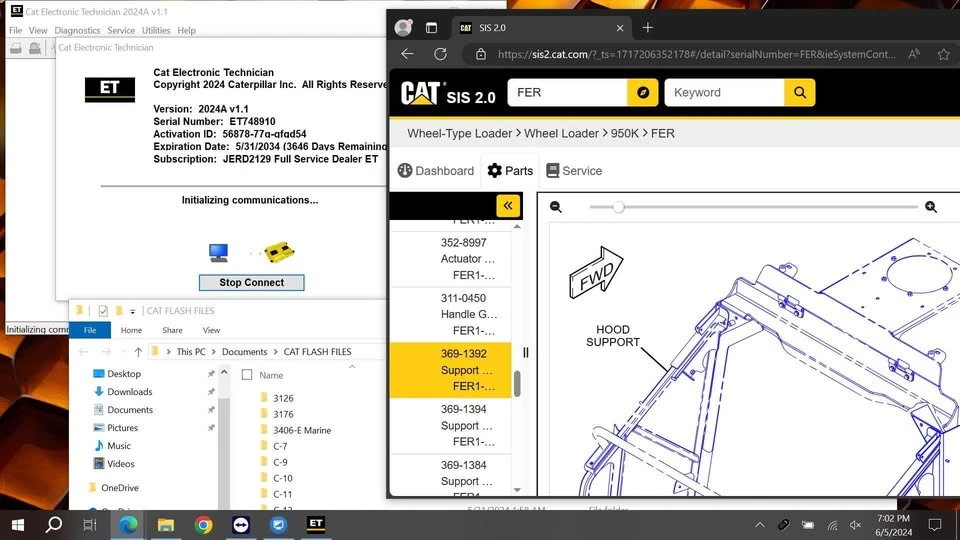Open Microsoft Edge from the taskbar
Image resolution: width=960 pixels, height=540 pixels.
click(128, 525)
